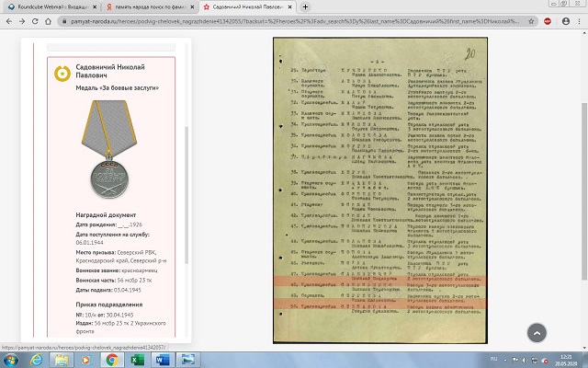Click the Медаль «За боевые заслуги» title
Viewport: 588px width, 368px height.
(117, 88)
